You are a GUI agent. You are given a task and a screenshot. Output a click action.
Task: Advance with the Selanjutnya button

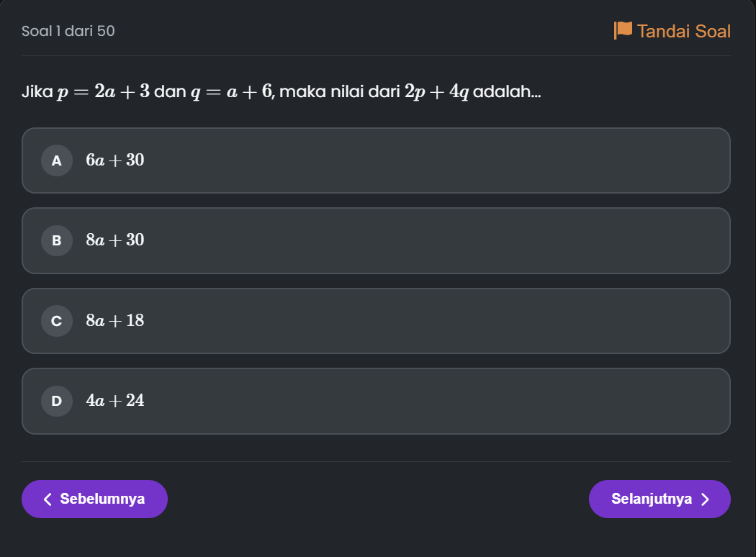click(x=660, y=499)
